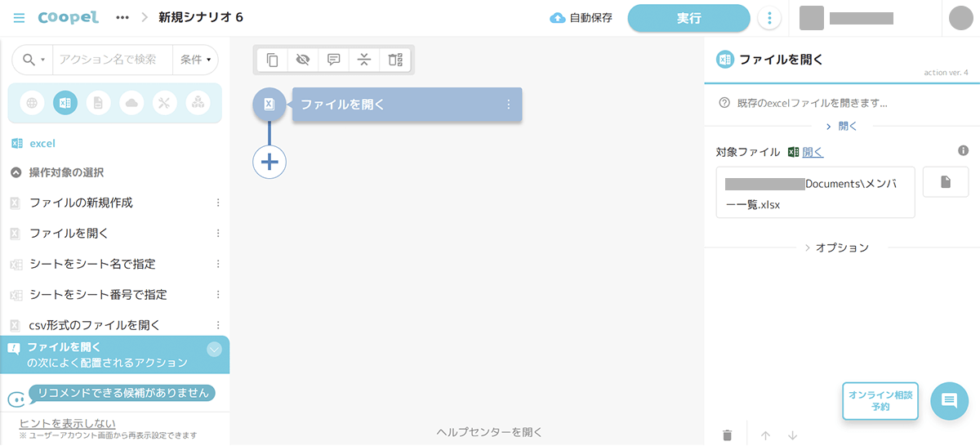Toggle the hide/disable eye icon

click(303, 60)
